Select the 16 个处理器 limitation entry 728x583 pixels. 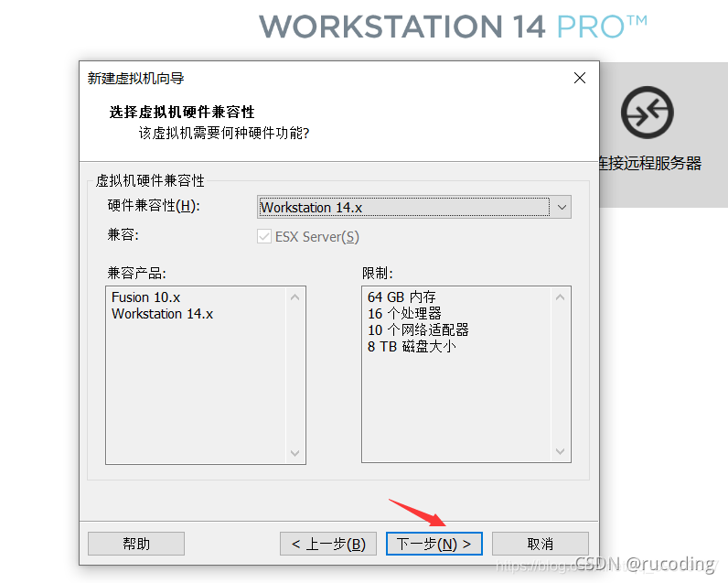pyautogui.click(x=404, y=314)
